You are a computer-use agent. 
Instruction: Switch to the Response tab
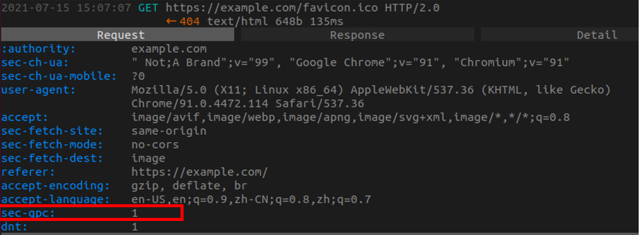pos(357,35)
